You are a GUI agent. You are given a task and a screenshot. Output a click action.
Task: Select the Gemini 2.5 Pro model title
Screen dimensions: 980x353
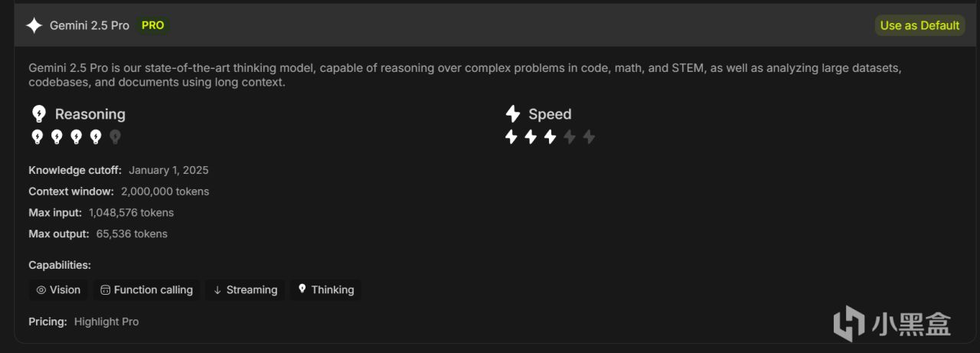coord(90,25)
